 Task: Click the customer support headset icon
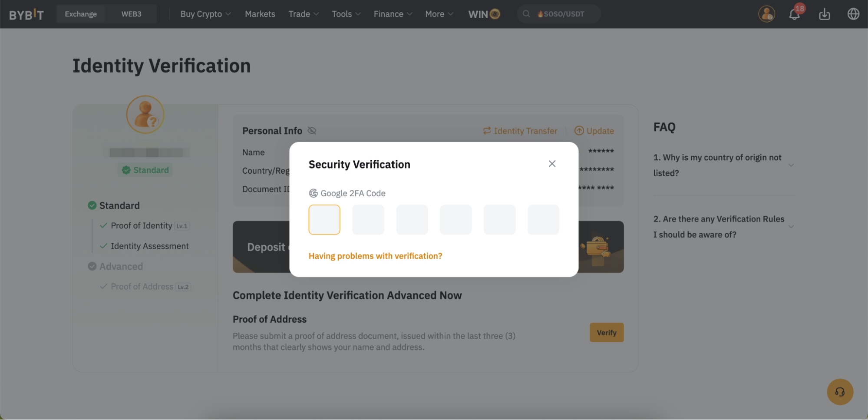840,392
